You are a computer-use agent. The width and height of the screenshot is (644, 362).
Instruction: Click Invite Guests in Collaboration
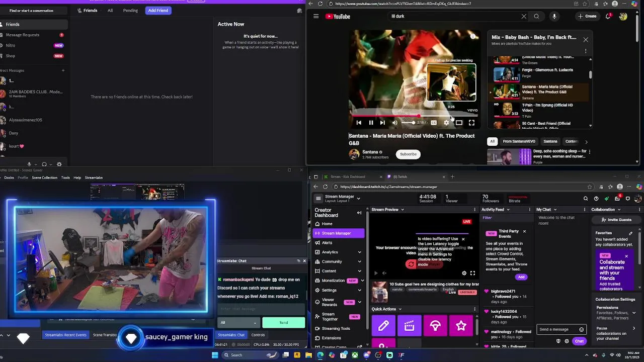click(x=616, y=220)
